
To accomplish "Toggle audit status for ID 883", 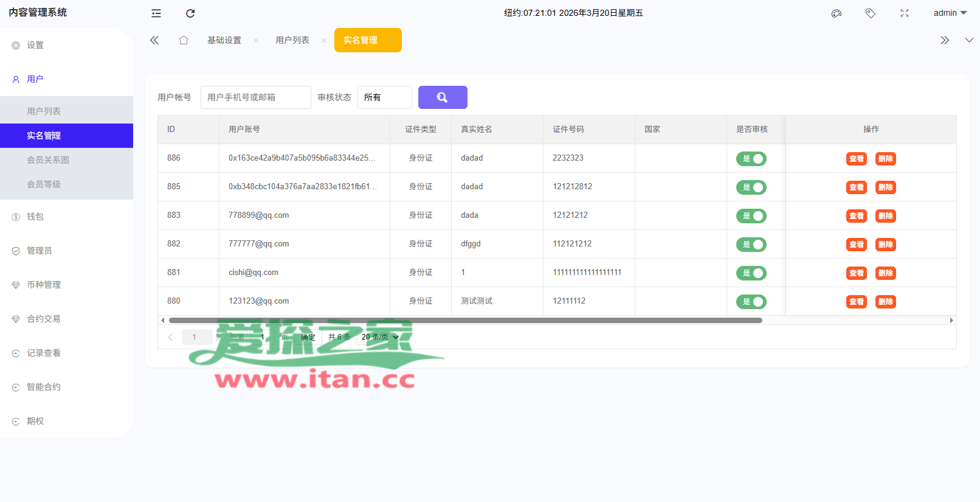I will [x=751, y=216].
